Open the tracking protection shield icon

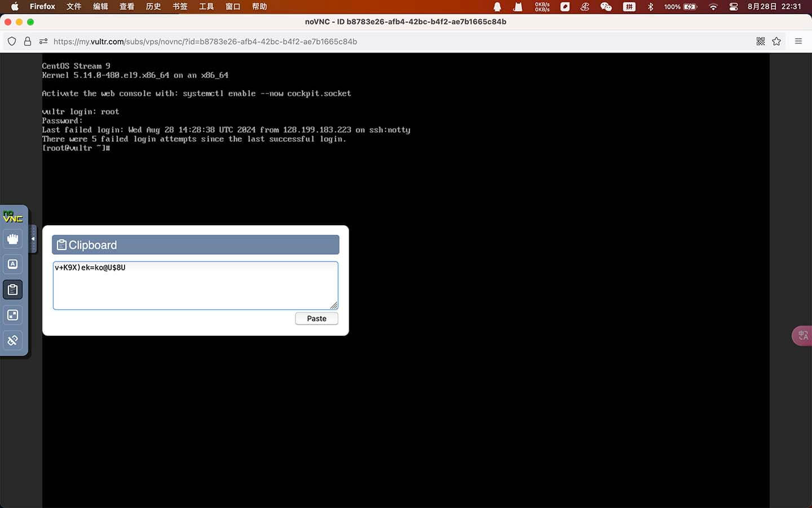point(12,41)
